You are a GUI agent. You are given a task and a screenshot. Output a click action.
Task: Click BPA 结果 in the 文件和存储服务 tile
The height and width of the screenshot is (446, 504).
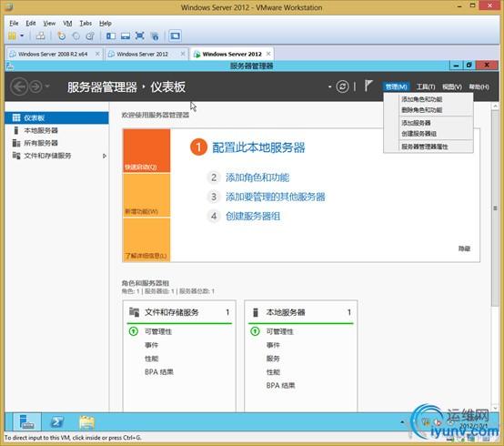[x=159, y=372]
